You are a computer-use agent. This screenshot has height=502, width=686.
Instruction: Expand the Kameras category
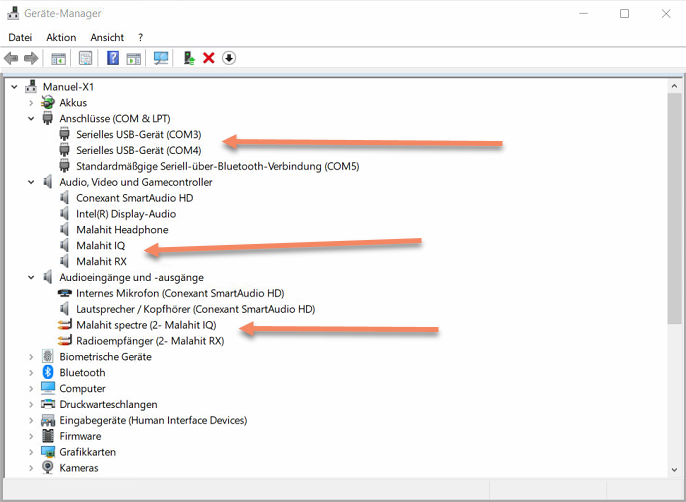[31, 468]
